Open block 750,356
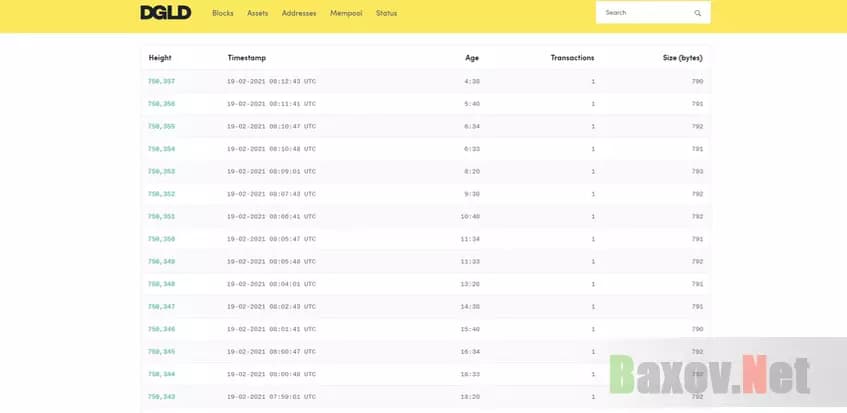This screenshot has width=847, height=413. point(161,104)
